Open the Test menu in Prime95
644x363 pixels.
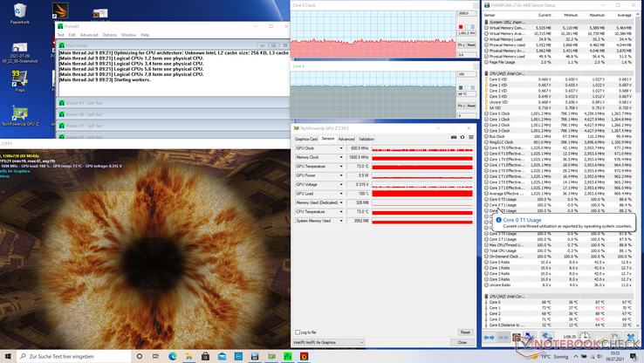click(61, 35)
